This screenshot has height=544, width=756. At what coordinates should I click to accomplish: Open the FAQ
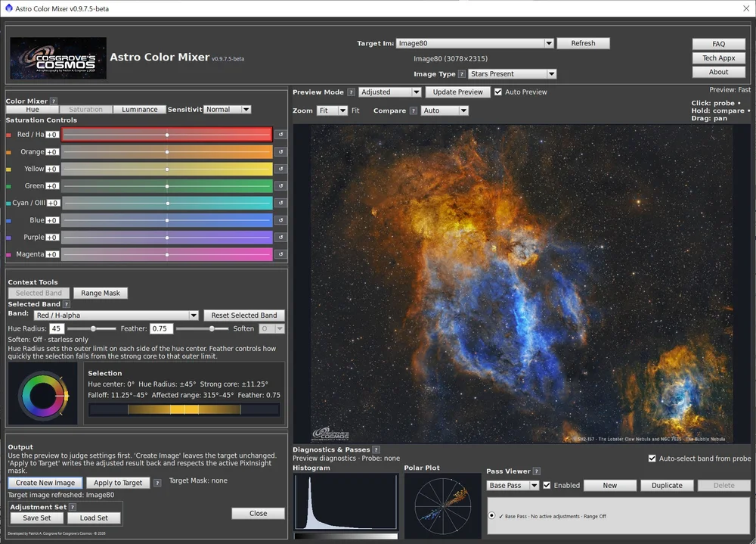718,44
